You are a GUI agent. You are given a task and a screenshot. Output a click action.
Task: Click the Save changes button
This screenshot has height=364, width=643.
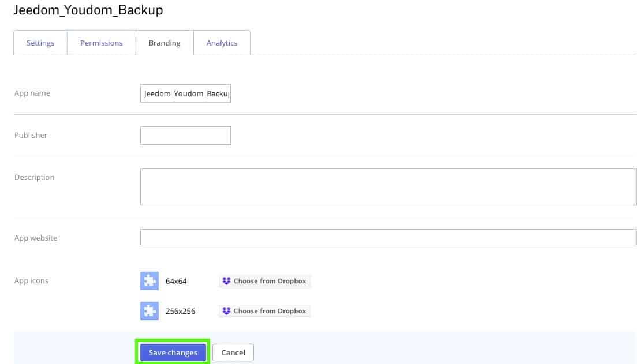[173, 352]
